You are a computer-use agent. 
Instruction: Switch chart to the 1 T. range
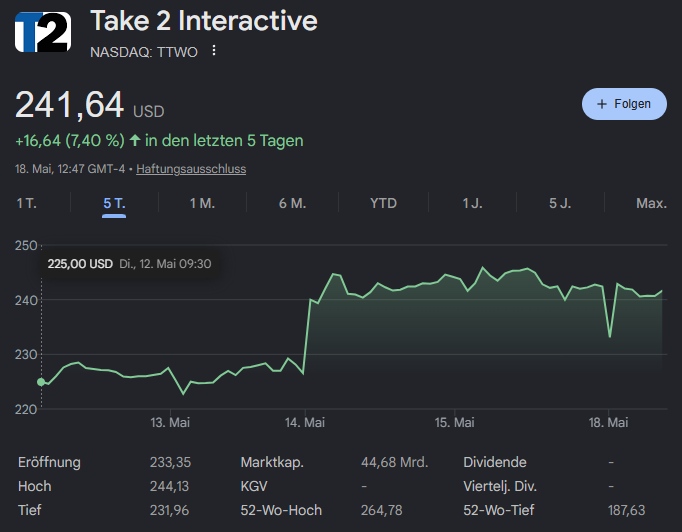point(27,203)
